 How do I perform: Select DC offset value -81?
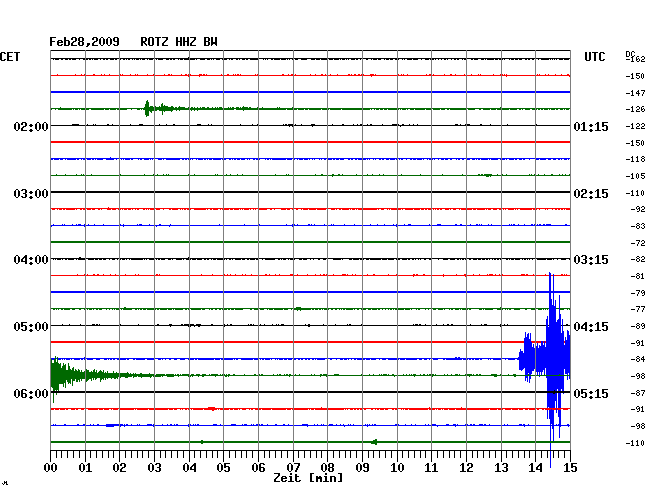coord(638,276)
